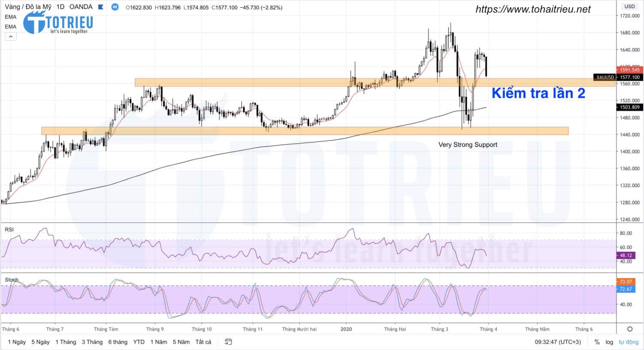Select the 6 tháng time range
This screenshot has width=644, height=350.
point(118,342)
